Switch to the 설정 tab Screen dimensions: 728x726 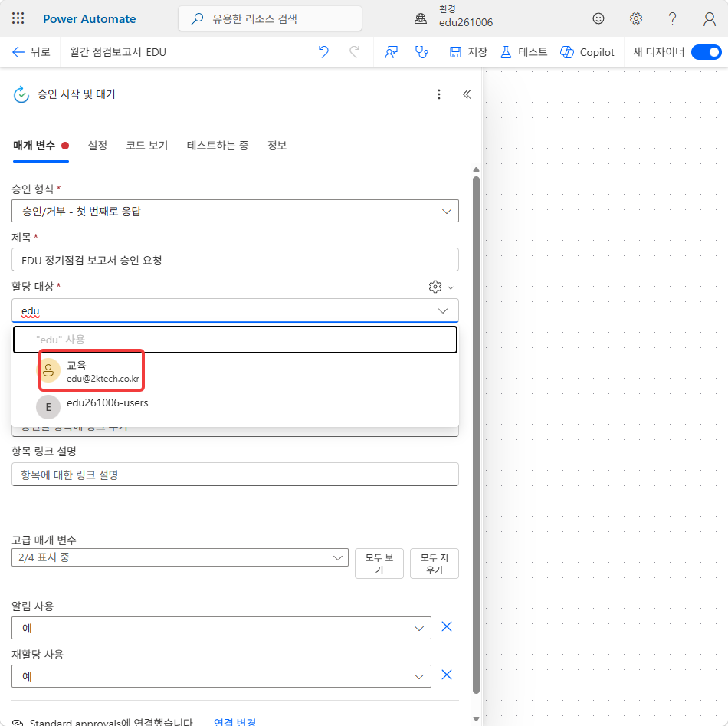point(97,146)
